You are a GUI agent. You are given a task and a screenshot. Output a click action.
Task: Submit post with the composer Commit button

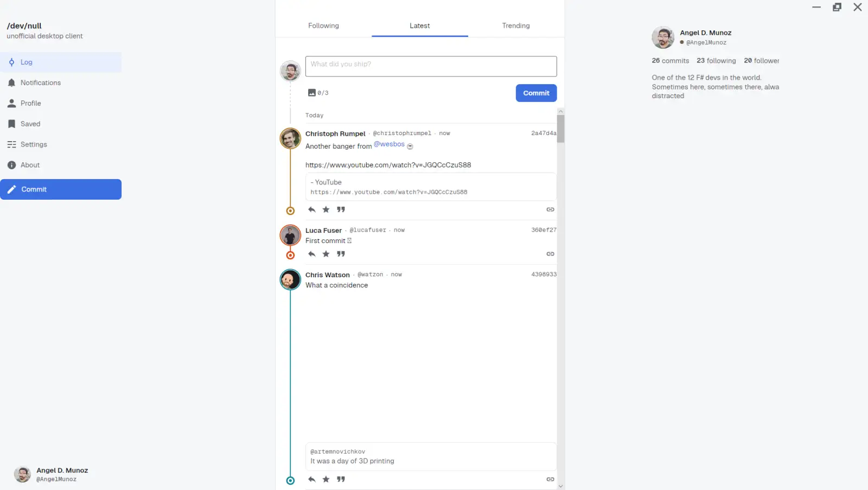point(536,93)
